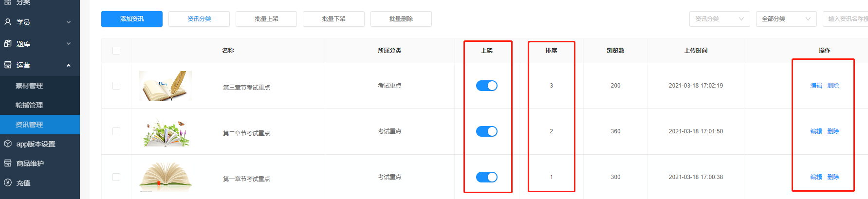The width and height of the screenshot is (868, 199).
Task: Tick the select-all checkbox in table header
Action: pyautogui.click(x=116, y=51)
